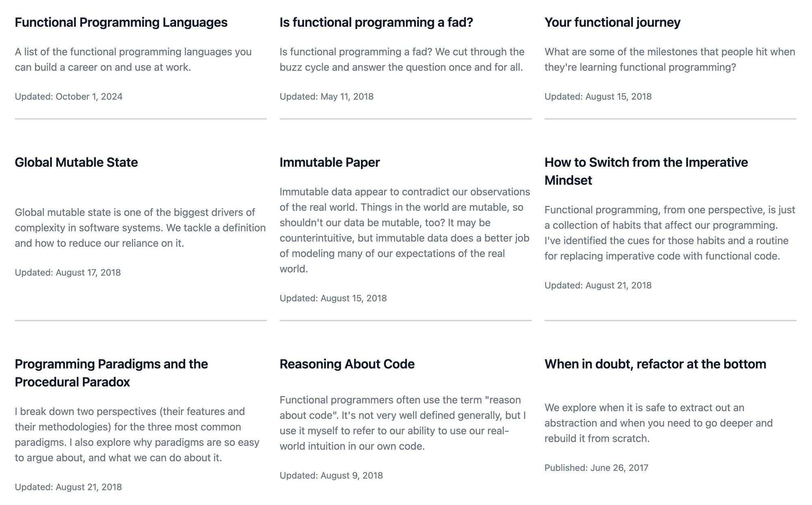Click the description about building a career

click(x=133, y=60)
